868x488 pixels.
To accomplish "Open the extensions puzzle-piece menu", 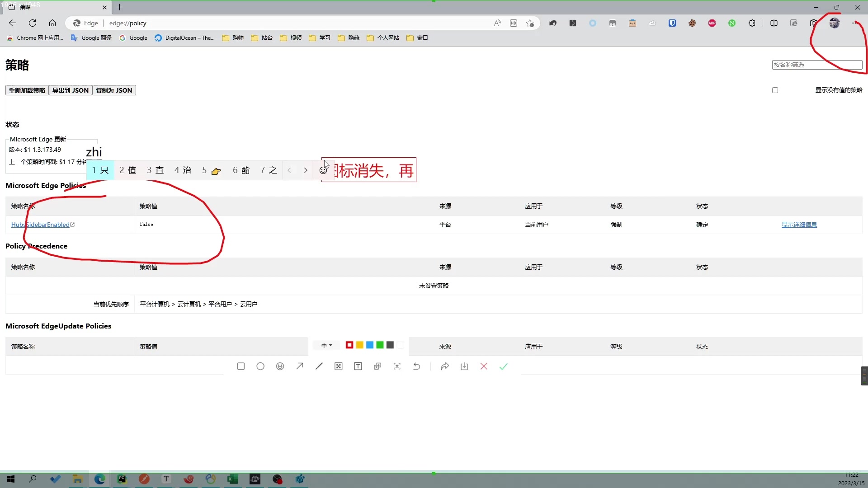I will pos(752,23).
